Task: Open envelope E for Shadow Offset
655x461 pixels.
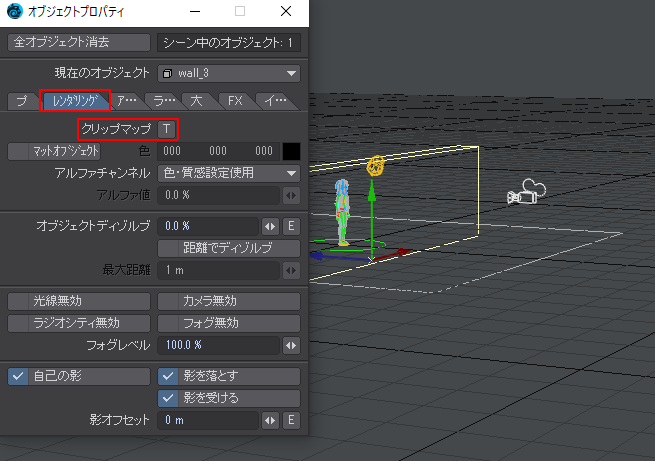Action: click(291, 420)
